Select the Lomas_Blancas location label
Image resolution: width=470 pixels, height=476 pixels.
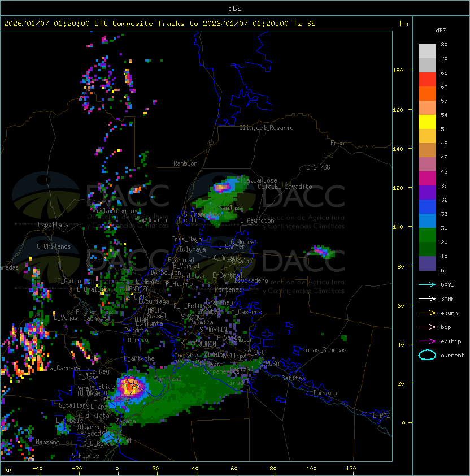tap(324, 350)
